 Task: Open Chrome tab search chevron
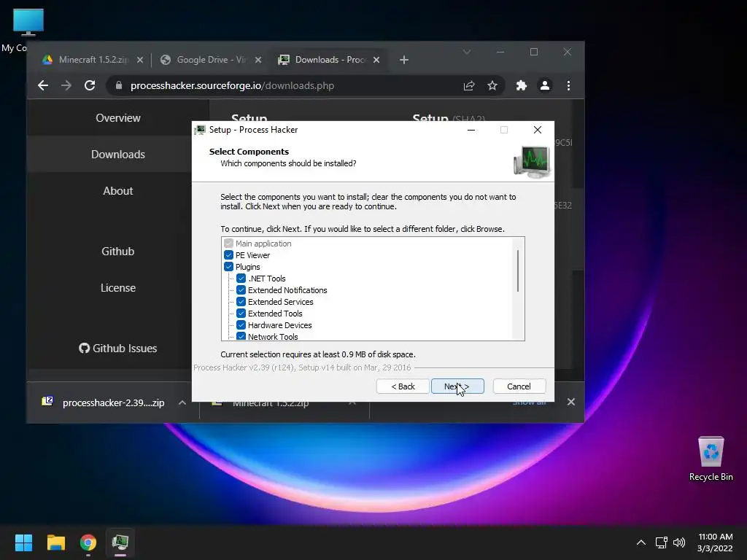(x=467, y=52)
